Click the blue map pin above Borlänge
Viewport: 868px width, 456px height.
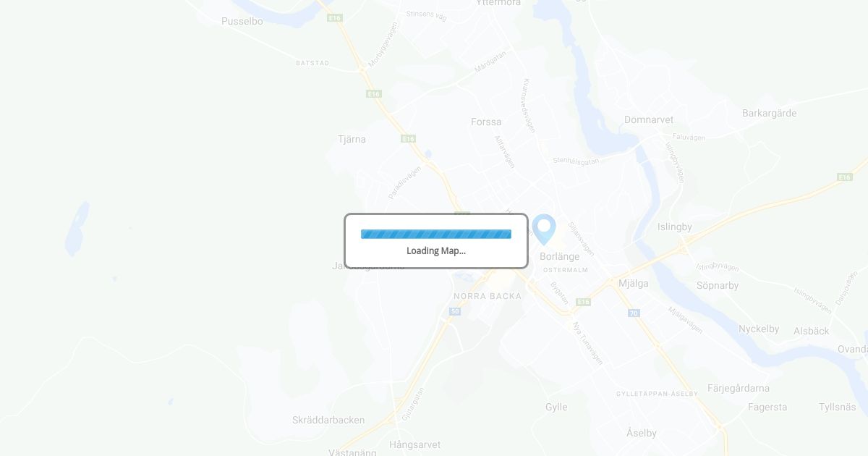point(544,229)
